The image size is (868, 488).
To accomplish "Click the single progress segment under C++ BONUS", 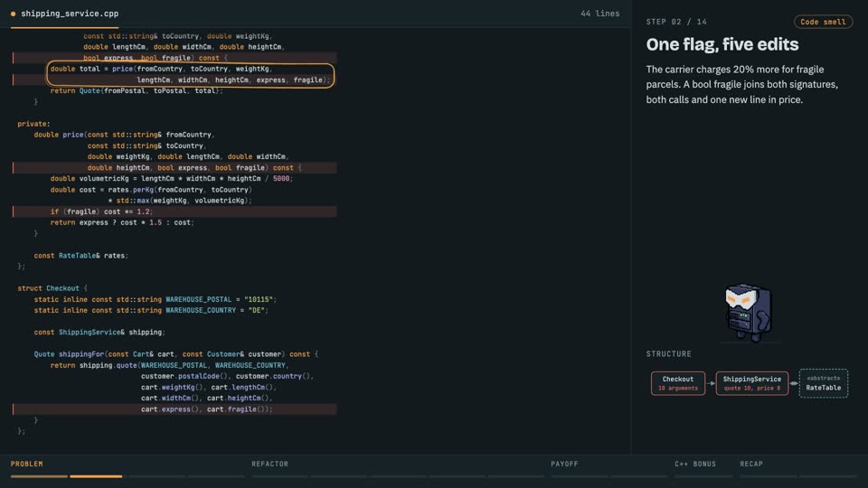I will [x=703, y=476].
